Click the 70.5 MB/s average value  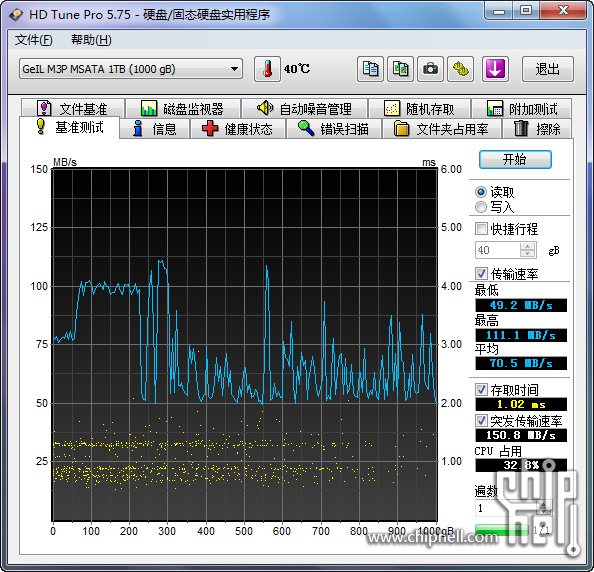pyautogui.click(x=521, y=363)
